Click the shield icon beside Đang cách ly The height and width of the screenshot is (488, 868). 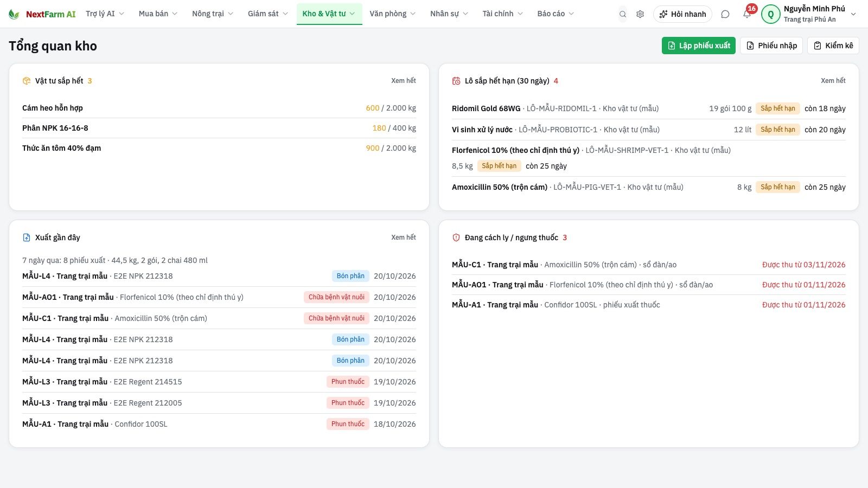[x=456, y=237]
